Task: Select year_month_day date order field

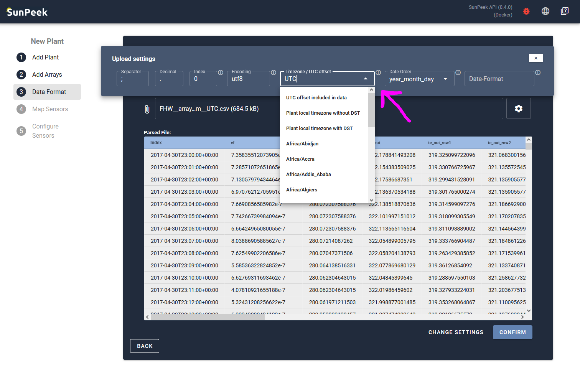Action: click(x=420, y=79)
